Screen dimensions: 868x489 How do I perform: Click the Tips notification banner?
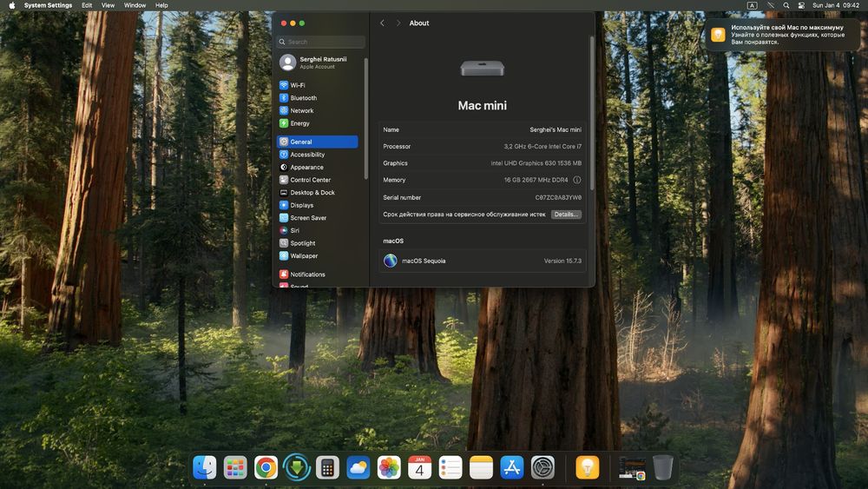(783, 35)
